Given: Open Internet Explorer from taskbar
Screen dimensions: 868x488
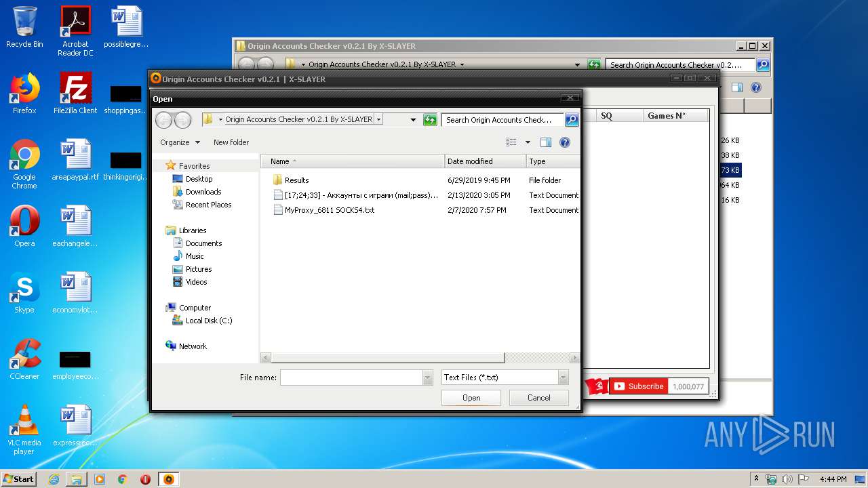Looking at the screenshot, I should click(x=54, y=479).
